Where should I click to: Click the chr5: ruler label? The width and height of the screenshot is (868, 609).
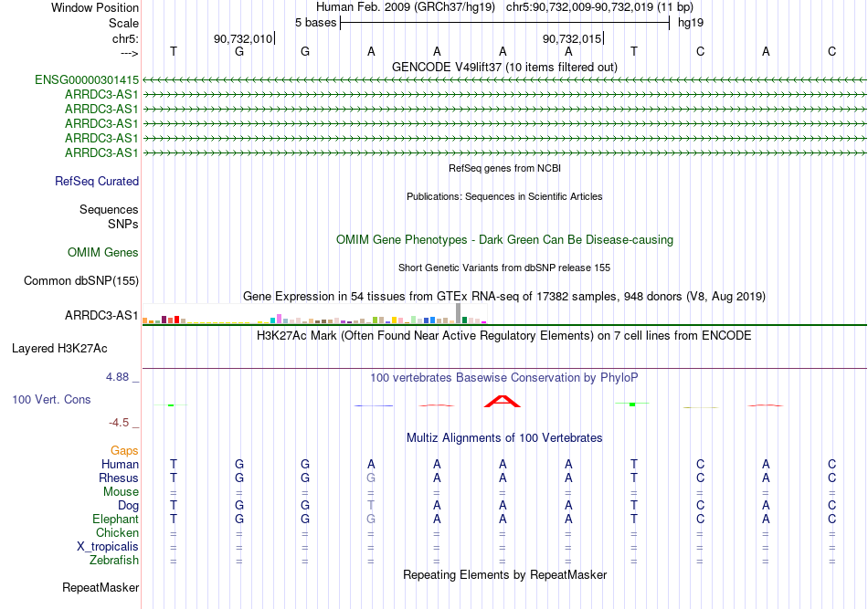point(125,38)
